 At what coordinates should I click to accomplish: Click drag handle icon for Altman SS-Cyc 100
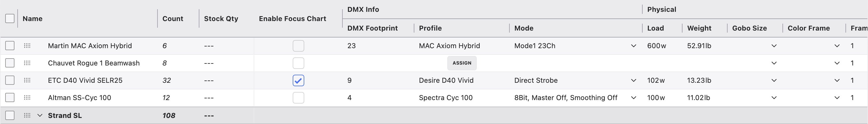click(27, 98)
